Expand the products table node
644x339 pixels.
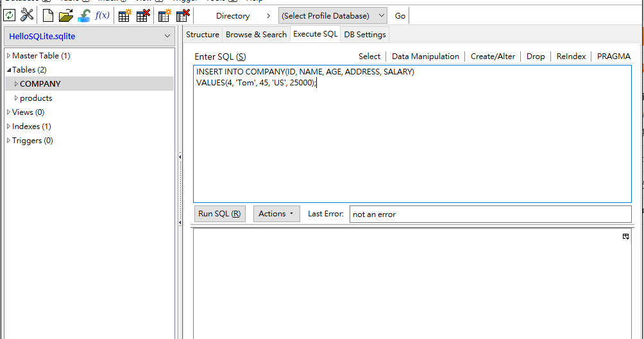(x=16, y=98)
